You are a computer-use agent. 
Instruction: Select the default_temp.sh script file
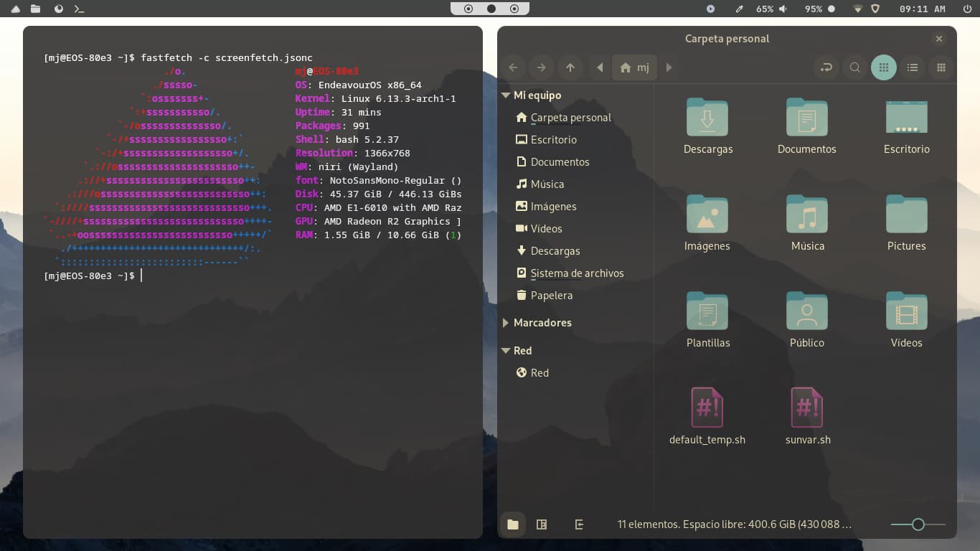[x=707, y=408]
